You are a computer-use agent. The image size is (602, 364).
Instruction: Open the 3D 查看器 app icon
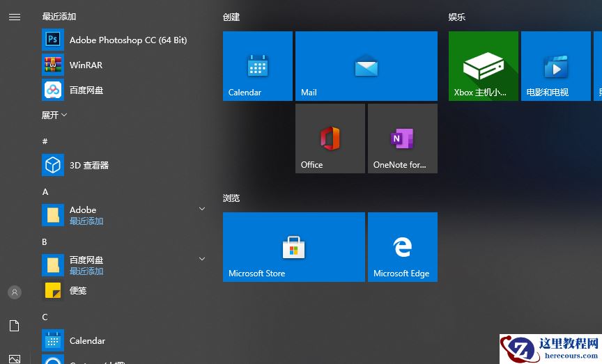click(53, 166)
